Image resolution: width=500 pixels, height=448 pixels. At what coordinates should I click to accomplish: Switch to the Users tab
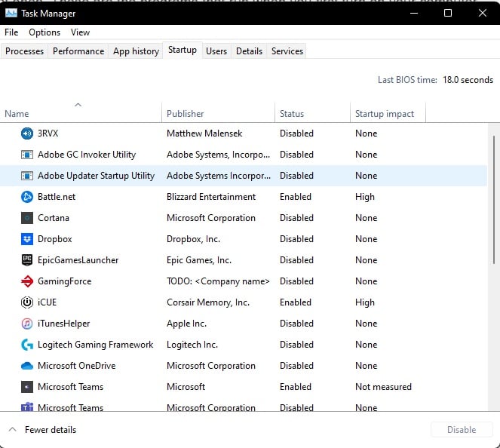point(216,51)
